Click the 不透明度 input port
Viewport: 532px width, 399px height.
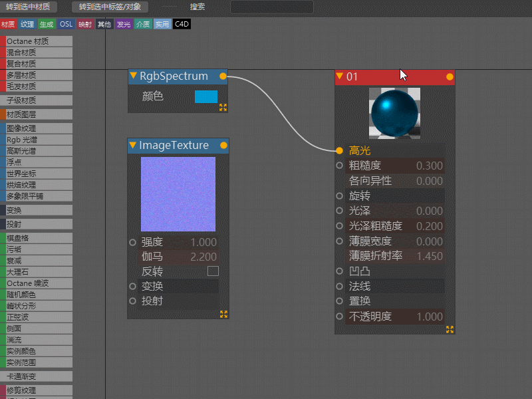[x=339, y=317]
